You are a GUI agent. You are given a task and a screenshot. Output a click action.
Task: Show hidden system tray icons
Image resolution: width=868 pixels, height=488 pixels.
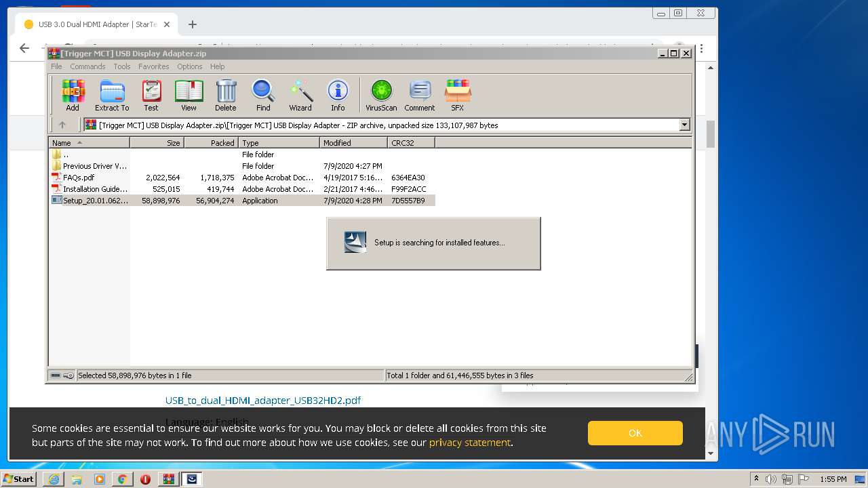pyautogui.click(x=756, y=479)
